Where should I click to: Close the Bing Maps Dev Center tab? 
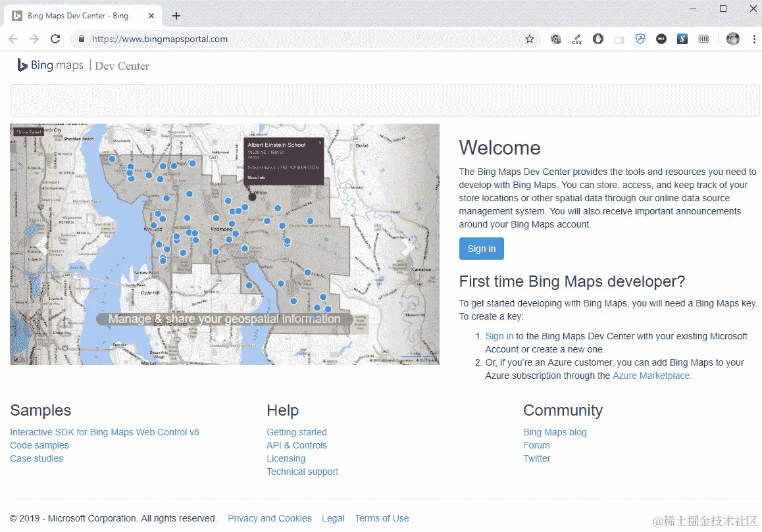coord(151,16)
